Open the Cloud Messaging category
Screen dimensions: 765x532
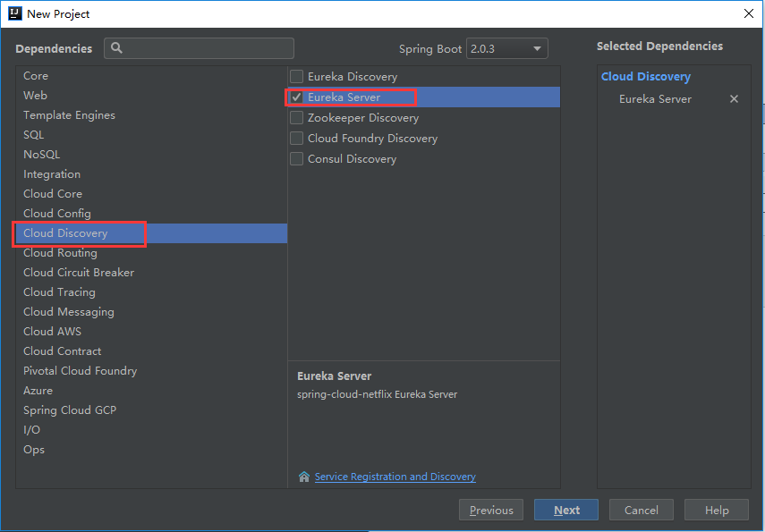point(151,311)
